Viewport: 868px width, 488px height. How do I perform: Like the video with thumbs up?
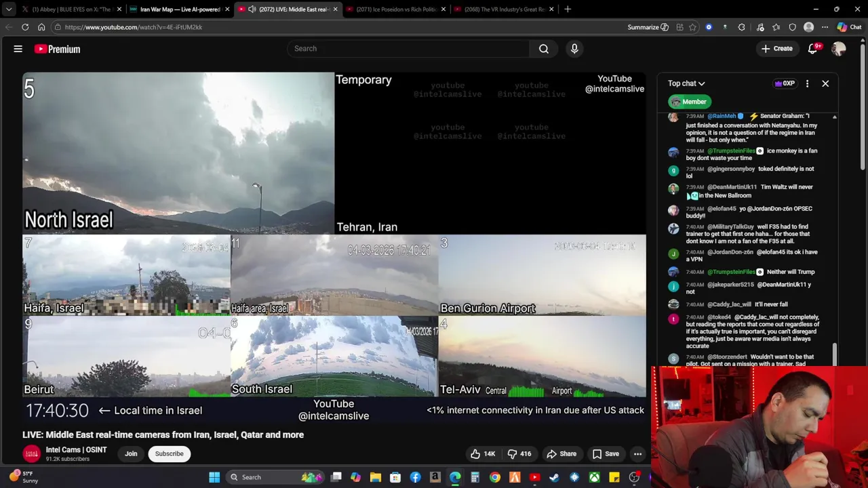[x=483, y=454]
